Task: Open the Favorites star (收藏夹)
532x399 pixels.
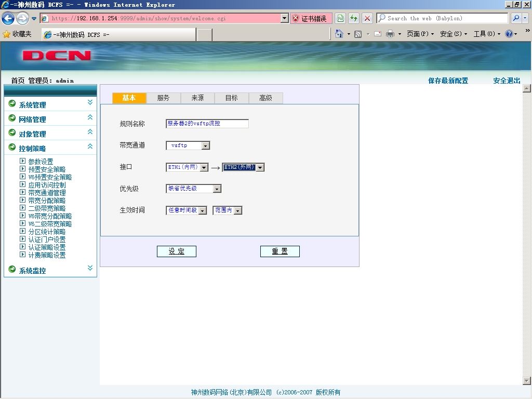Action: (17, 34)
